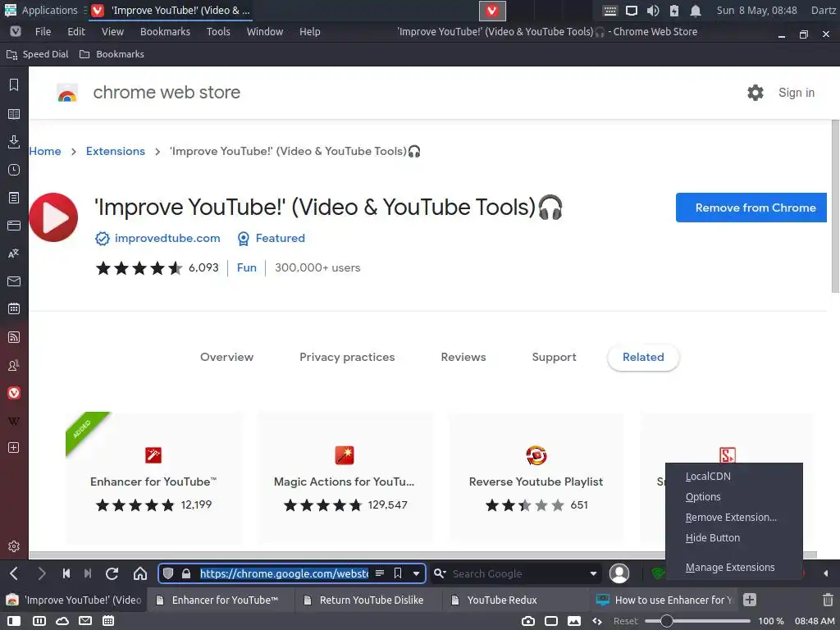The width and height of the screenshot is (840, 630).
Task: Adjust the page zoom slider
Action: [x=697, y=621]
